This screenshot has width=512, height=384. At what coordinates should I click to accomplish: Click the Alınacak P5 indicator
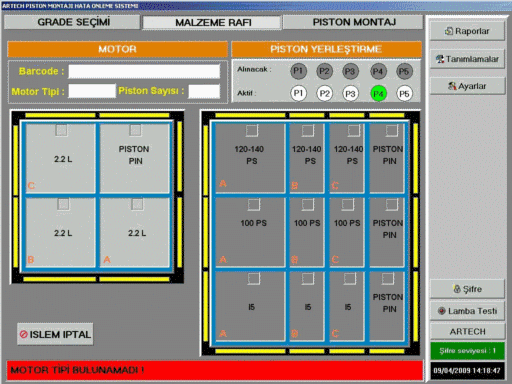(x=404, y=71)
